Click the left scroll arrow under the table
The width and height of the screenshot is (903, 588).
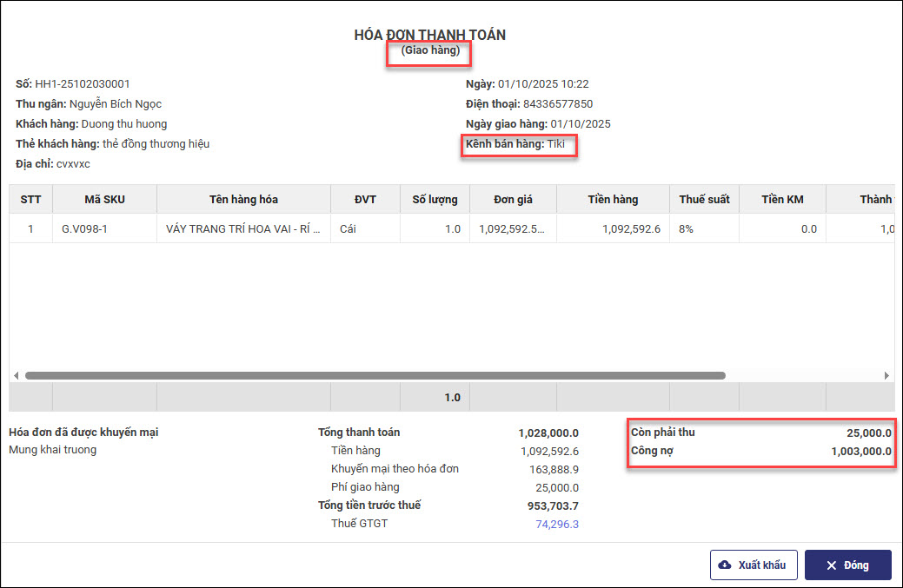(x=16, y=376)
